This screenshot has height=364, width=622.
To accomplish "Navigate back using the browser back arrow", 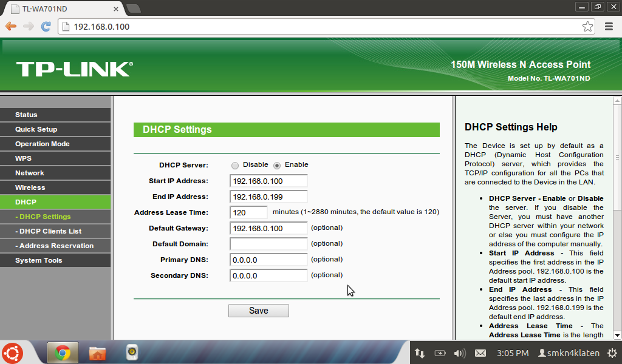I will point(10,27).
